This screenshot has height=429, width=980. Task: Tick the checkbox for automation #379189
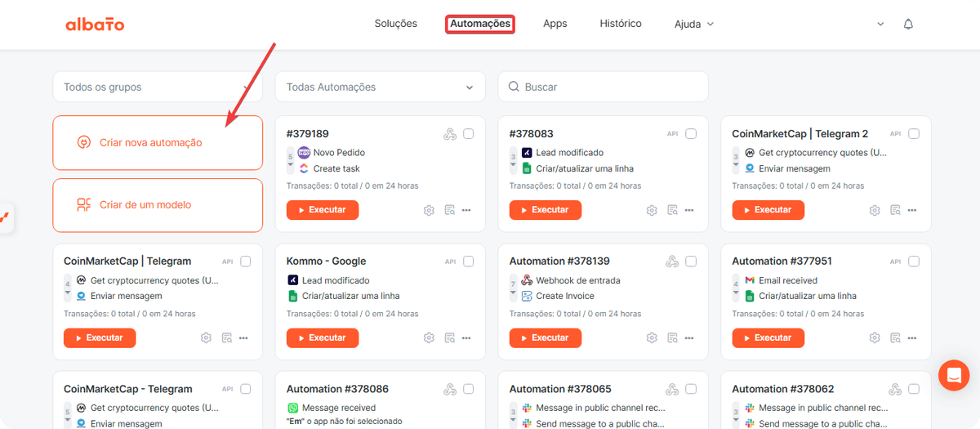coord(469,134)
